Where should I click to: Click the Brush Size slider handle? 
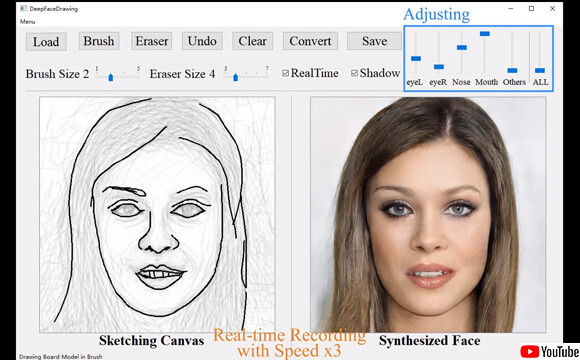(111, 77)
